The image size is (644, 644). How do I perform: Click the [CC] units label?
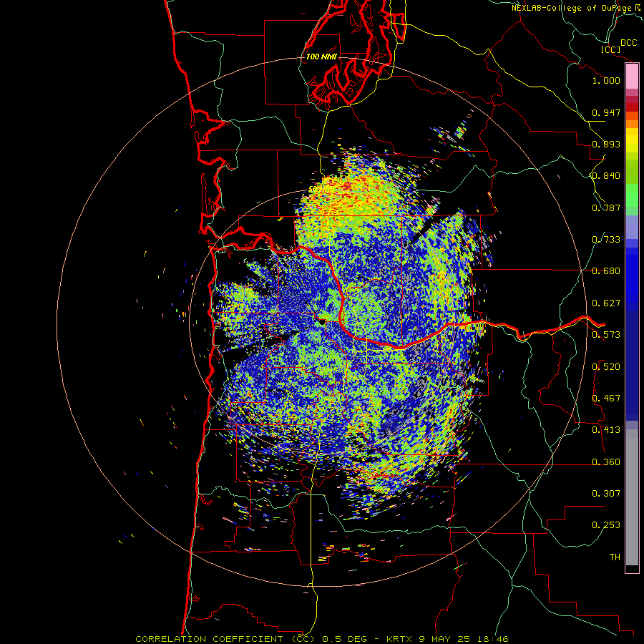click(x=610, y=49)
